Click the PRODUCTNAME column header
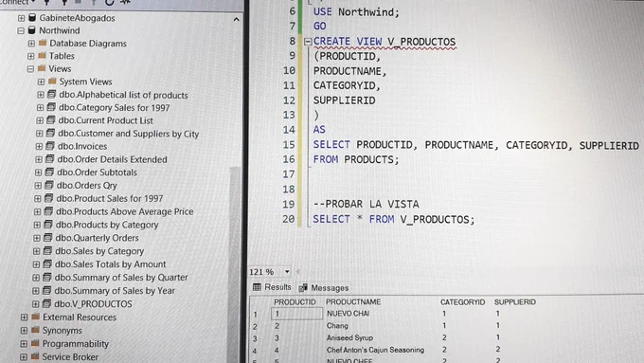 (353, 301)
